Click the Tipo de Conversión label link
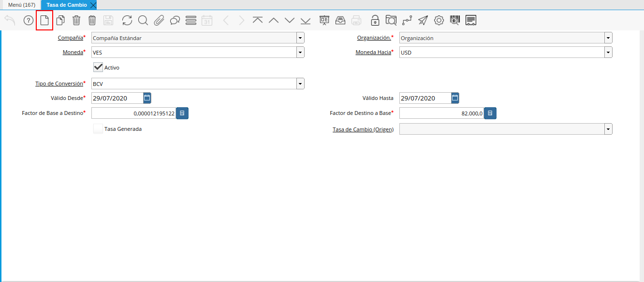Image resolution: width=644 pixels, height=282 pixels. [x=59, y=84]
